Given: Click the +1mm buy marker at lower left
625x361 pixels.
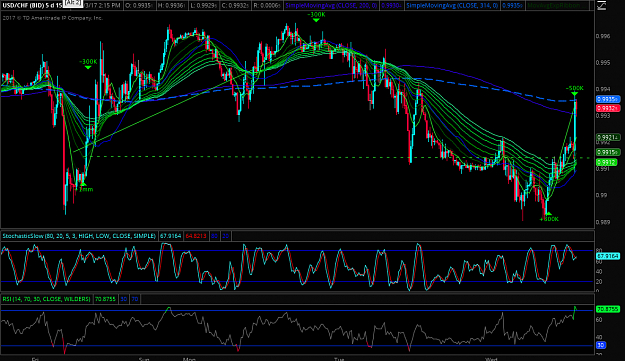Looking at the screenshot, I should point(84,188).
